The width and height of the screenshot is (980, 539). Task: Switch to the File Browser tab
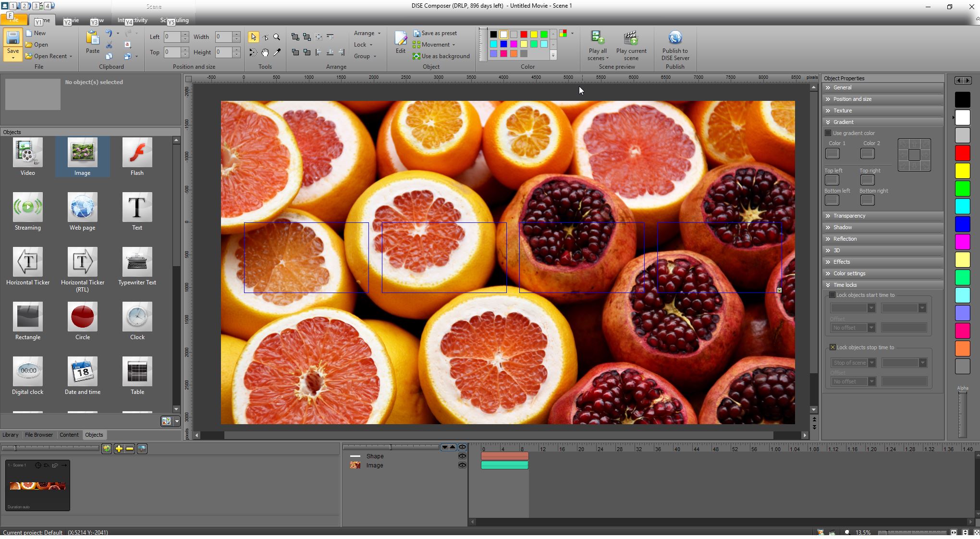39,435
